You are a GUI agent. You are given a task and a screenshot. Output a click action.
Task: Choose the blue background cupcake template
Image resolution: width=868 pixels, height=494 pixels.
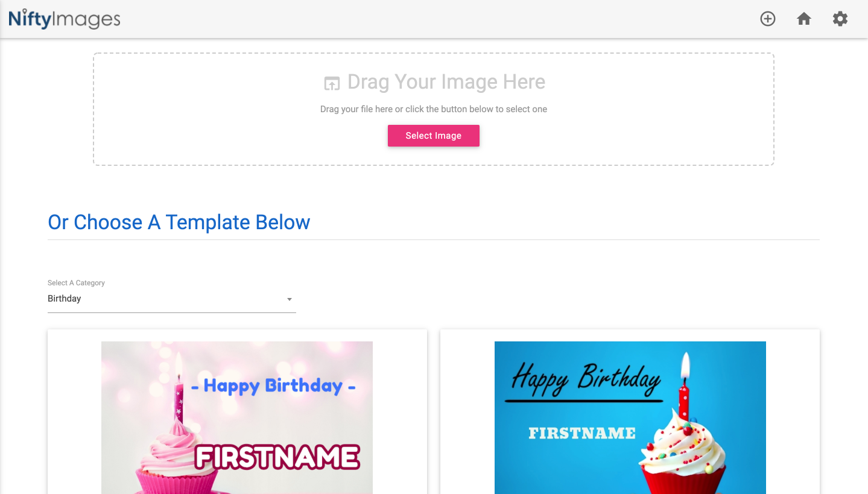pyautogui.click(x=630, y=417)
